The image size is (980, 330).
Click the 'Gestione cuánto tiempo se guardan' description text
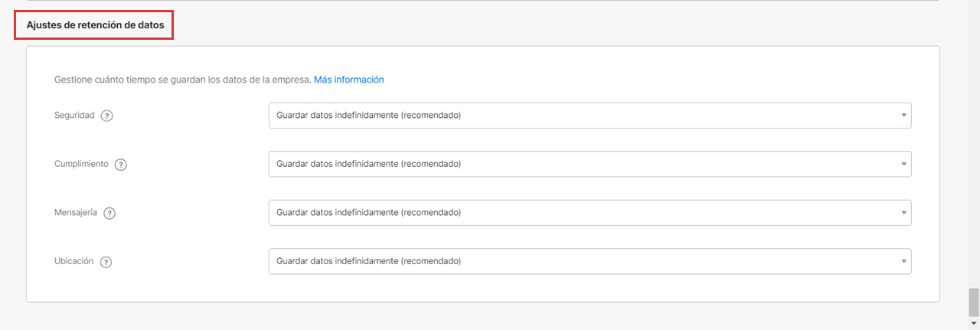(183, 80)
